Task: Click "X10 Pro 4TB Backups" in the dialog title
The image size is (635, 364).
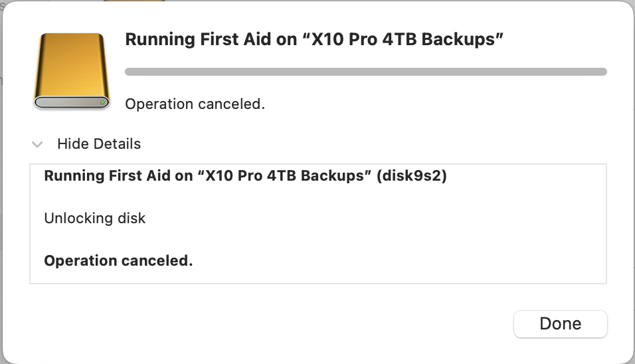Action: tap(403, 39)
